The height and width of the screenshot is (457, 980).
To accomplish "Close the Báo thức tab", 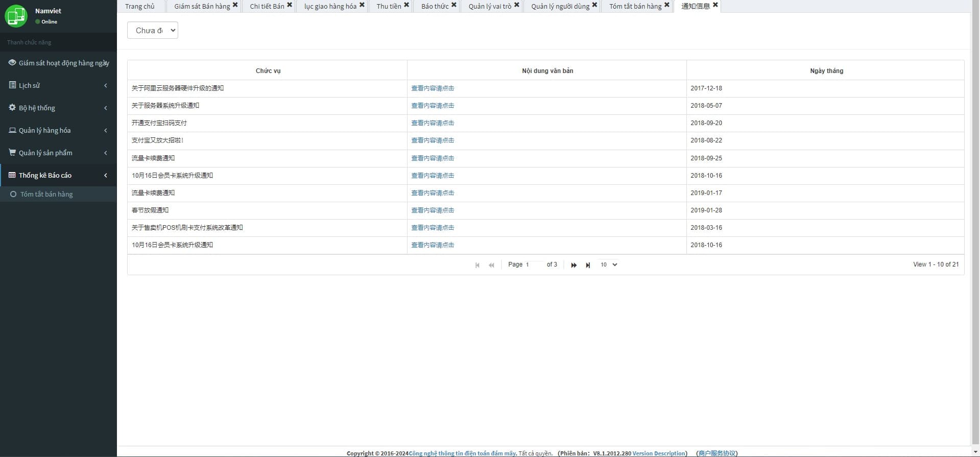I will pyautogui.click(x=453, y=5).
